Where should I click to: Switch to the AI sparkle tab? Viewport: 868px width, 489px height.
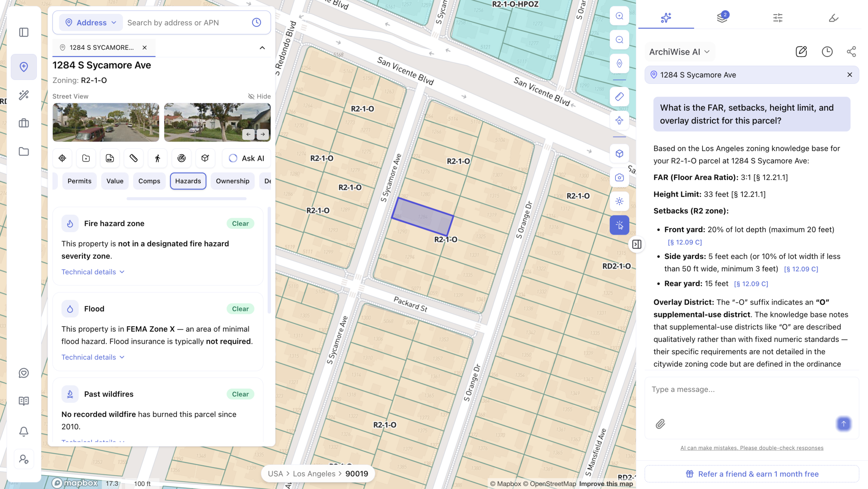tap(666, 18)
